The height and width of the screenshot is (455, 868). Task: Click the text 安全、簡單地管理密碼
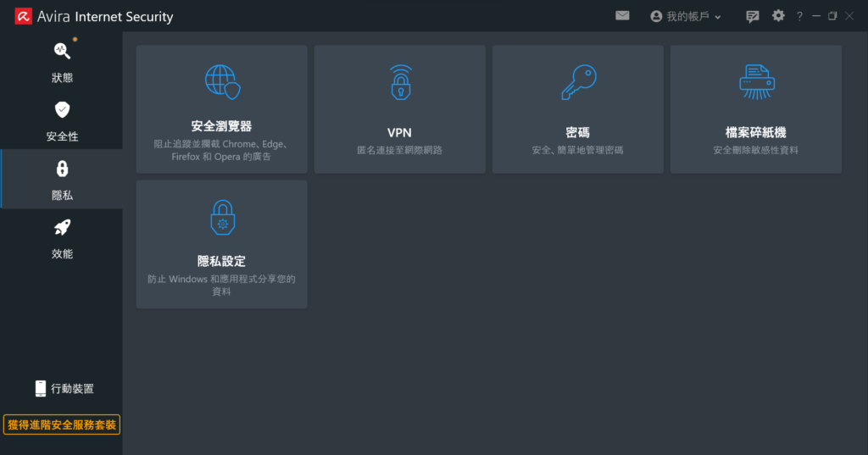tap(577, 150)
